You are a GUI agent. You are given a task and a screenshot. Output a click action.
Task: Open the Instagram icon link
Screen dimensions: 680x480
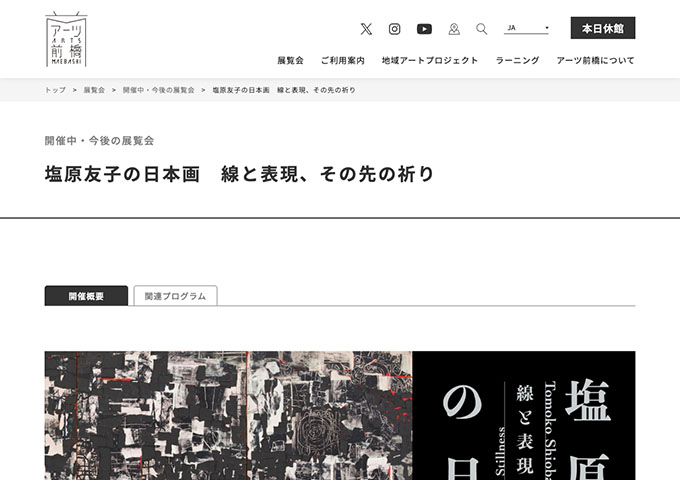coord(394,29)
